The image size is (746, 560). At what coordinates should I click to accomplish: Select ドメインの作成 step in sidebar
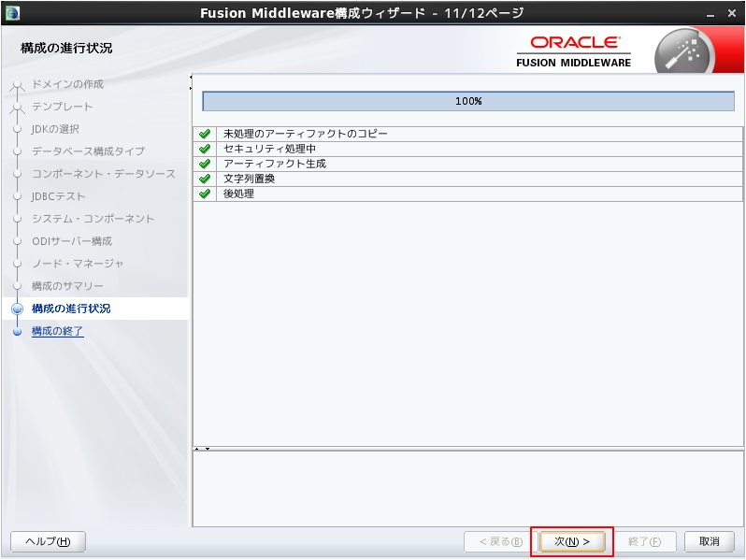click(x=67, y=84)
